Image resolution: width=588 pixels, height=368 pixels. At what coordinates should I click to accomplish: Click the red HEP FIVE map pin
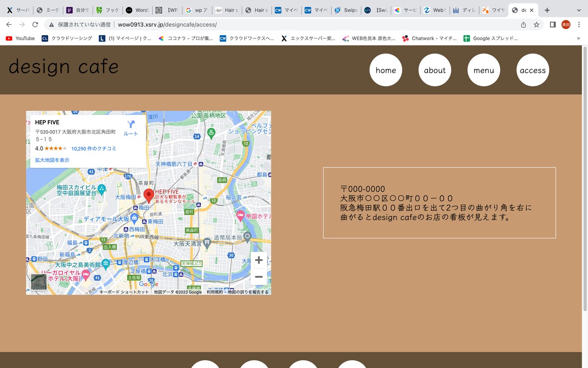pos(149,196)
